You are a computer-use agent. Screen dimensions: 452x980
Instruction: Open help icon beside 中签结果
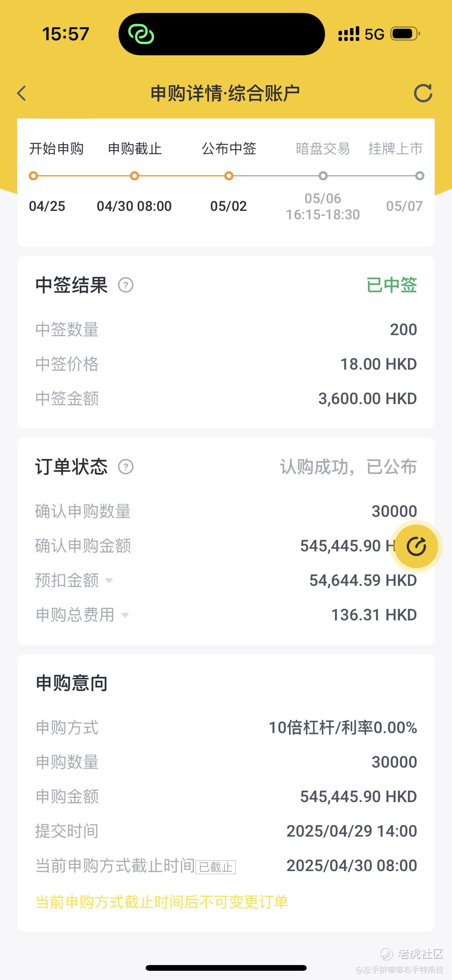tap(126, 285)
